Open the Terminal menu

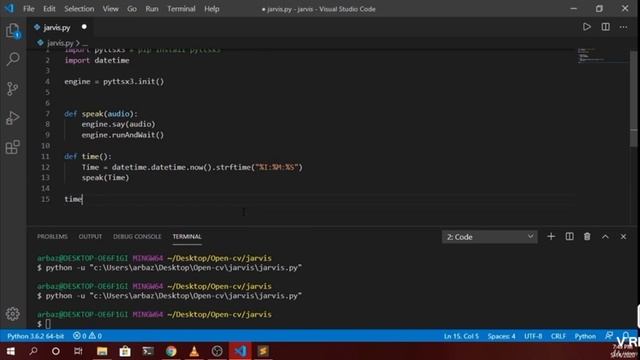click(181, 9)
